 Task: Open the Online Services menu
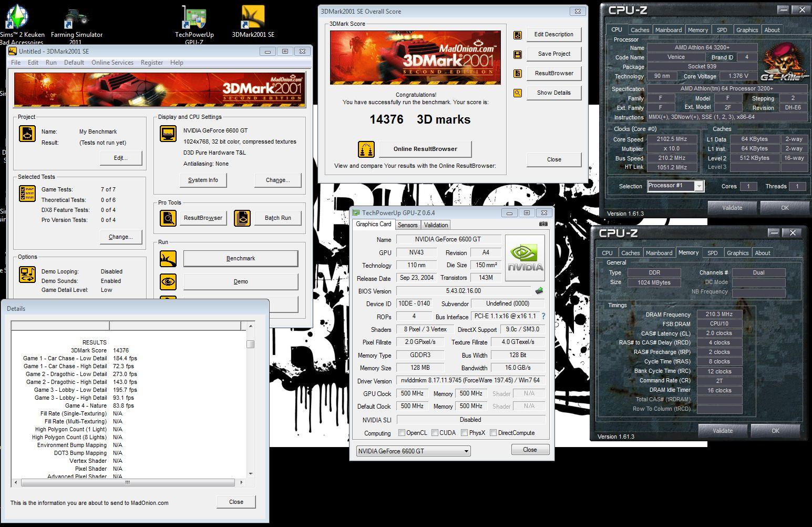point(112,63)
